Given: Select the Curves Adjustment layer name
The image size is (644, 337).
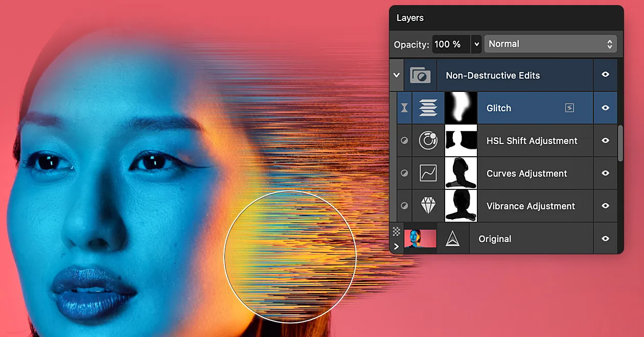Looking at the screenshot, I should [527, 173].
